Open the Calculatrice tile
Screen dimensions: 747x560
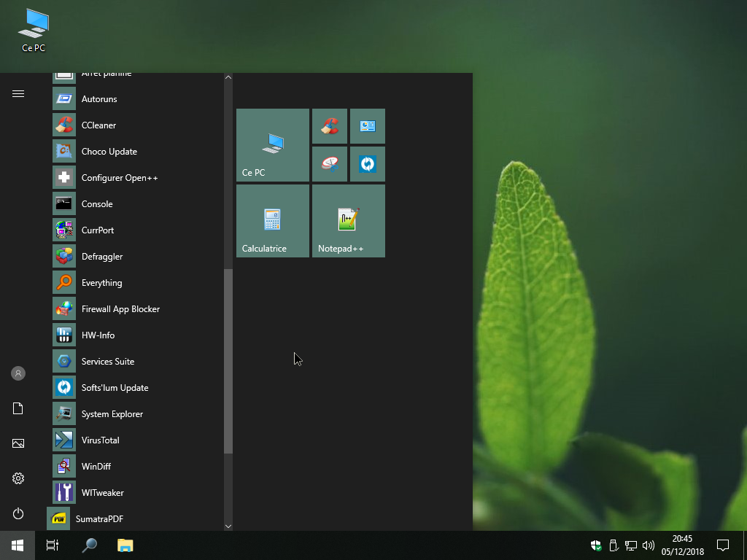click(x=273, y=221)
